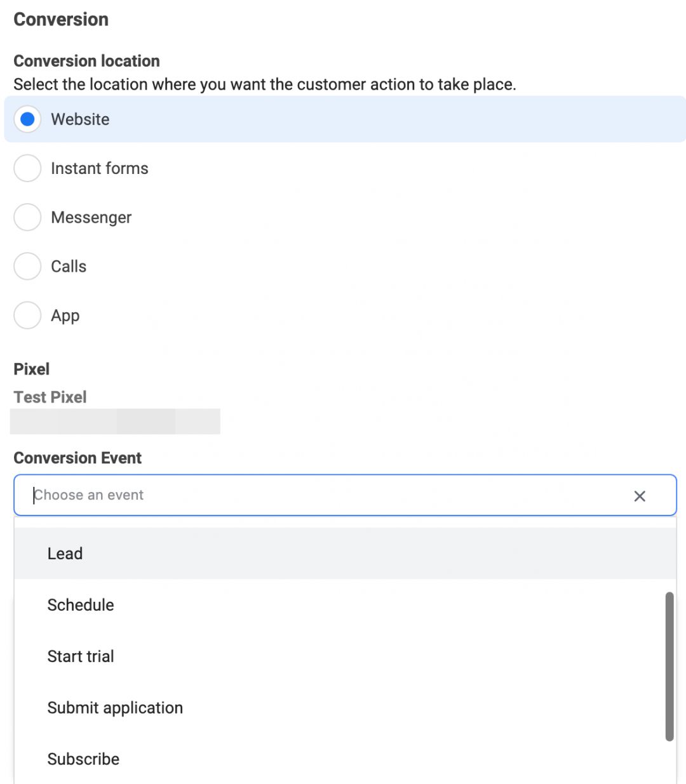
Task: Click the Conversion location heading
Action: pos(86,61)
